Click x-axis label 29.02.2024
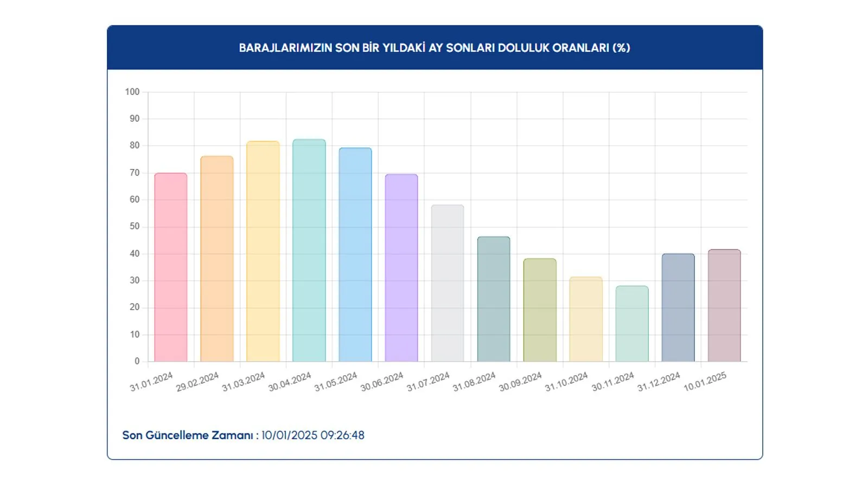 (197, 382)
